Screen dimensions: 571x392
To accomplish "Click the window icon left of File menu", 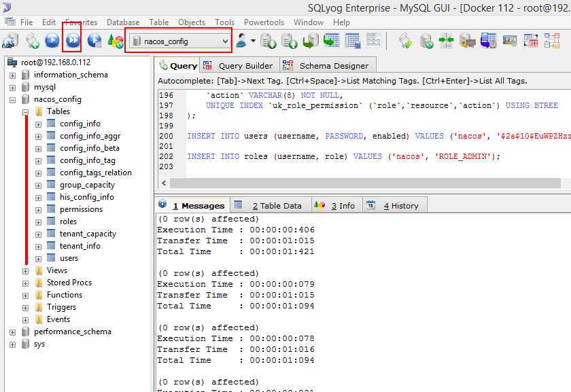I will click(x=10, y=22).
